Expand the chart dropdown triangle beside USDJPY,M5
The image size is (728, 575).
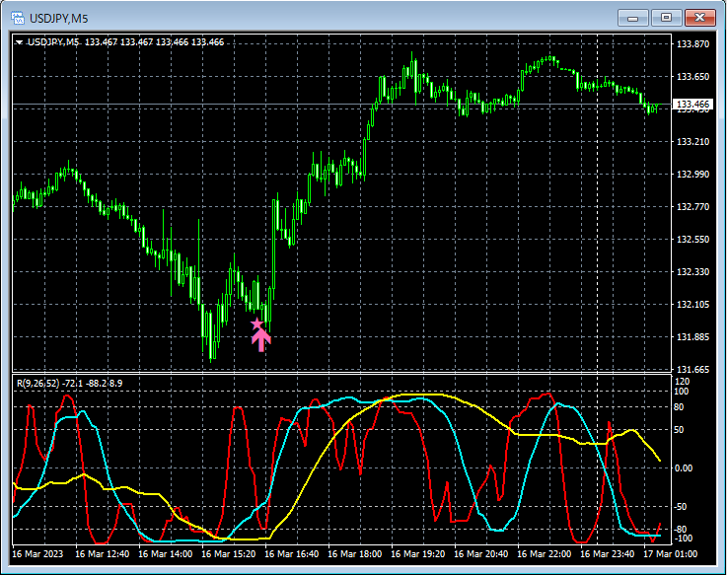tap(19, 42)
